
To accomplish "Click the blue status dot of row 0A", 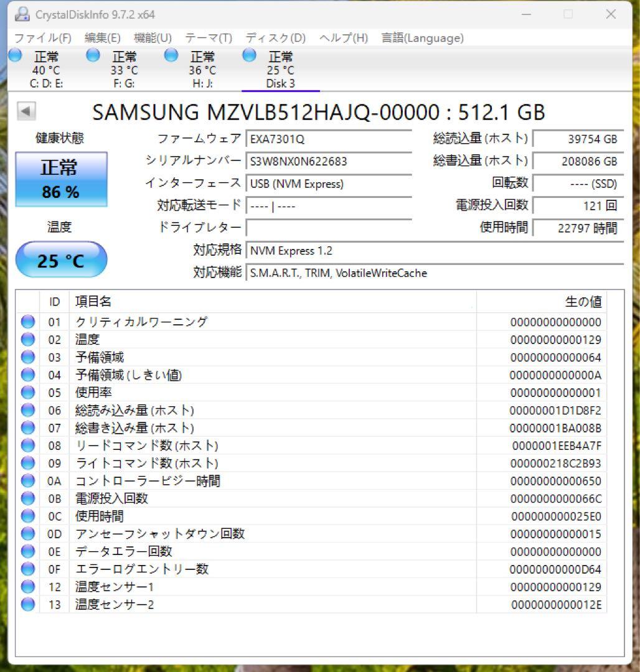I will pos(28,481).
